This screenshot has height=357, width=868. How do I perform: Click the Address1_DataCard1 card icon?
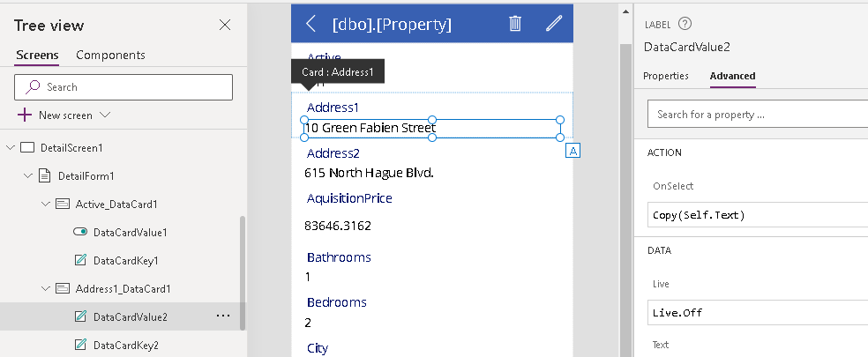63,288
